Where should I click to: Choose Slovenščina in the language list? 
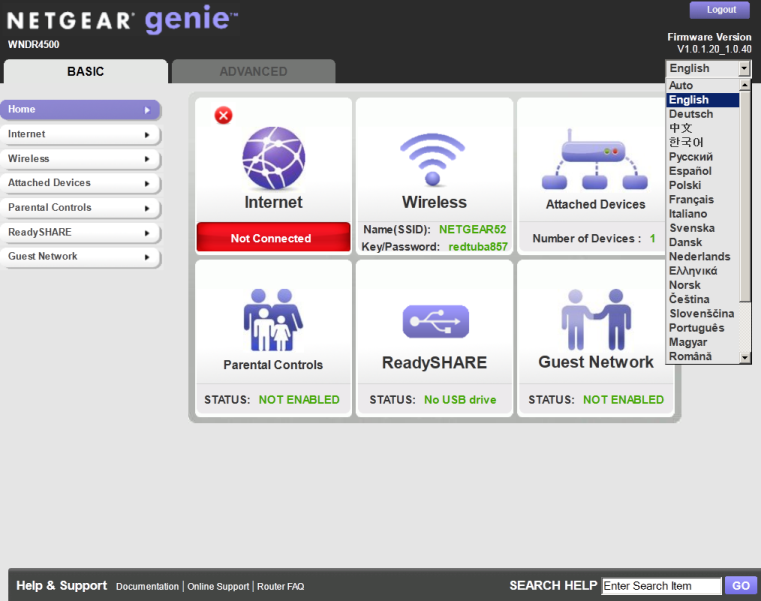[x=703, y=314]
